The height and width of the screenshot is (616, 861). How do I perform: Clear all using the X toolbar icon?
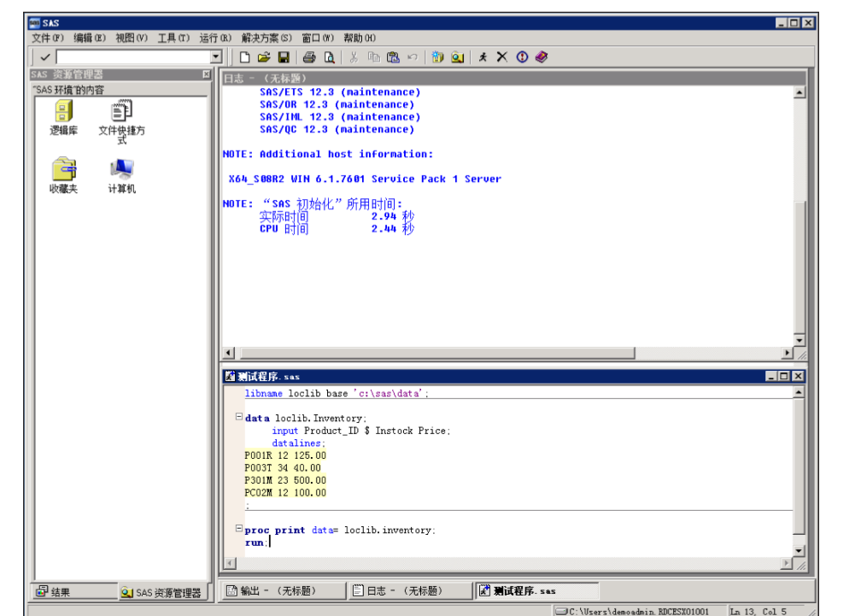pos(502,57)
